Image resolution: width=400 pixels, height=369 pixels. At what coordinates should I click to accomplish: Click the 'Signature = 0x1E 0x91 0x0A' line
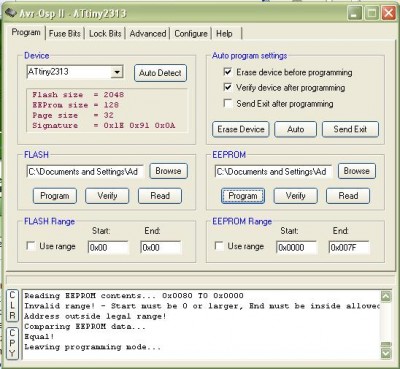point(104,126)
